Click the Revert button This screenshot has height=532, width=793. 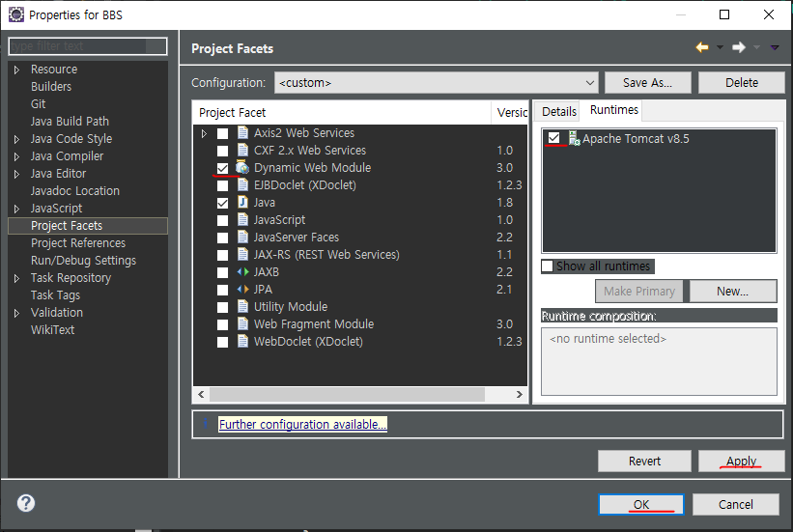pos(644,462)
